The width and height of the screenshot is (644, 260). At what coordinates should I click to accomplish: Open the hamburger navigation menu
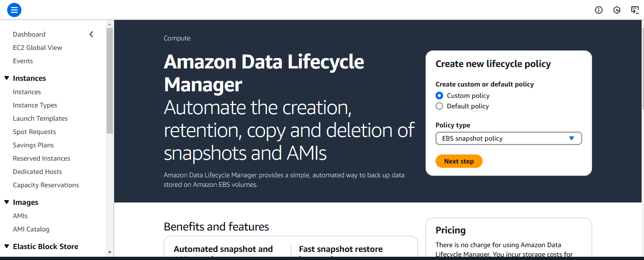point(14,10)
